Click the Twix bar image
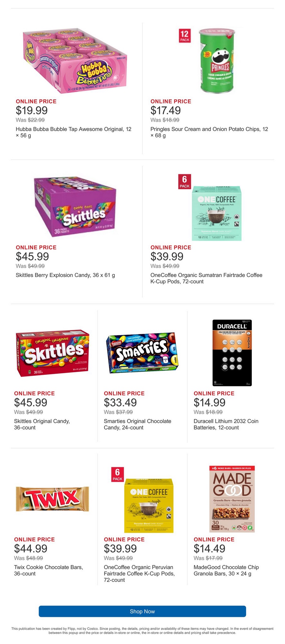The image size is (285, 644). coord(52,499)
